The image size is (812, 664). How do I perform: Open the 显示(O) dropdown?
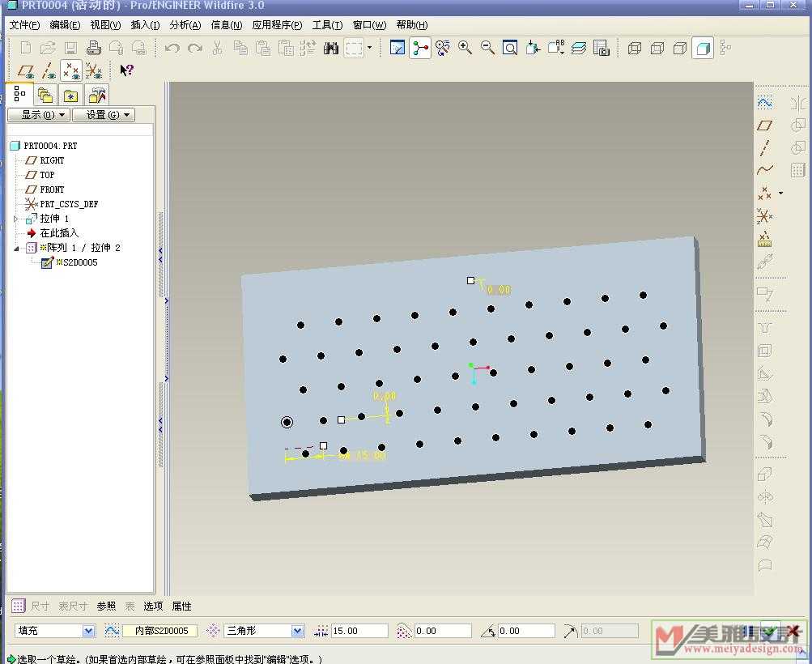pyautogui.click(x=39, y=114)
